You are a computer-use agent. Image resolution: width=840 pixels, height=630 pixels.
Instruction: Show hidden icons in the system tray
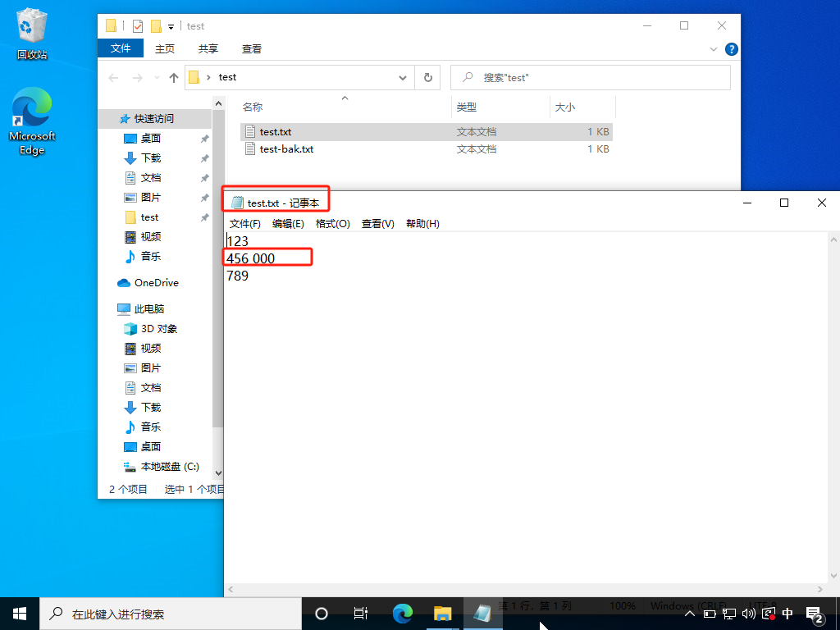[689, 614]
